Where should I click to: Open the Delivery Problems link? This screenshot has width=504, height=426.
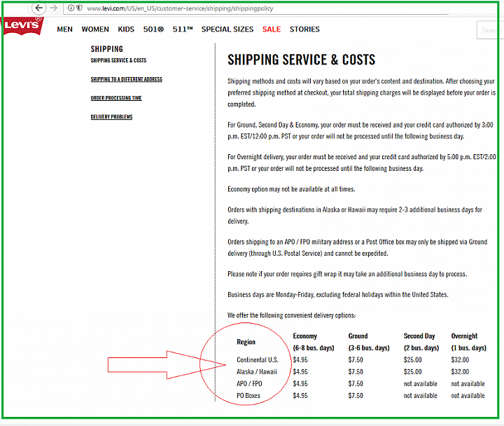point(111,117)
